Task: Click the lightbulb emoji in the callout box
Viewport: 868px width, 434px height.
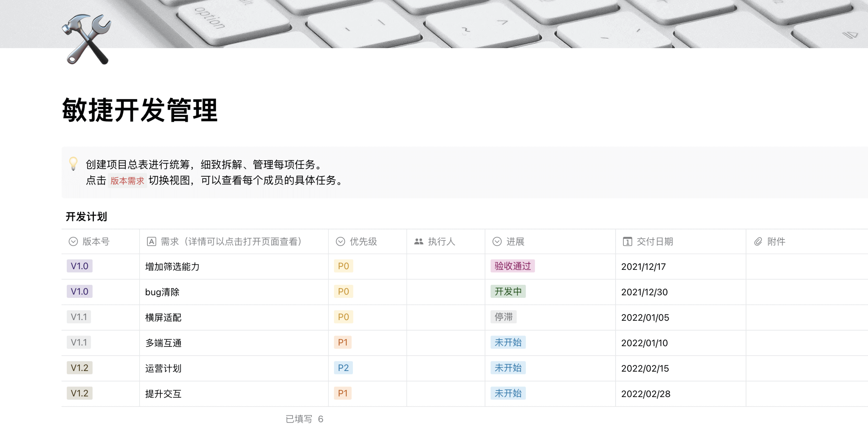Action: coord(74,165)
